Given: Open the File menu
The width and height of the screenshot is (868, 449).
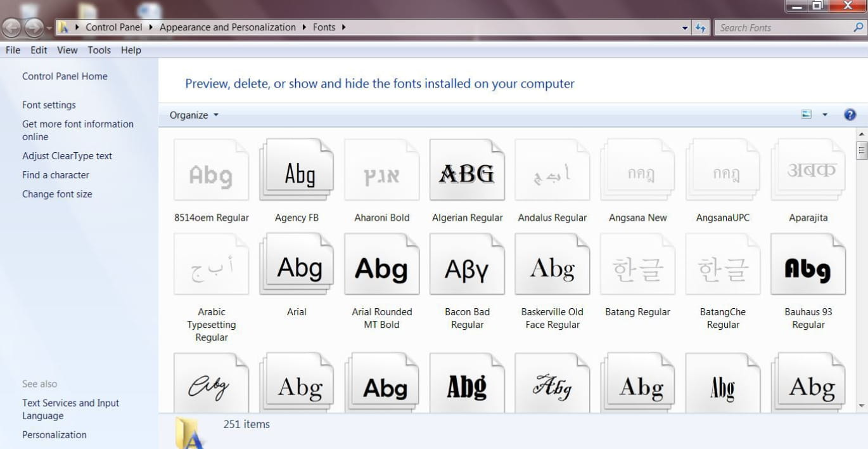Looking at the screenshot, I should [x=13, y=50].
